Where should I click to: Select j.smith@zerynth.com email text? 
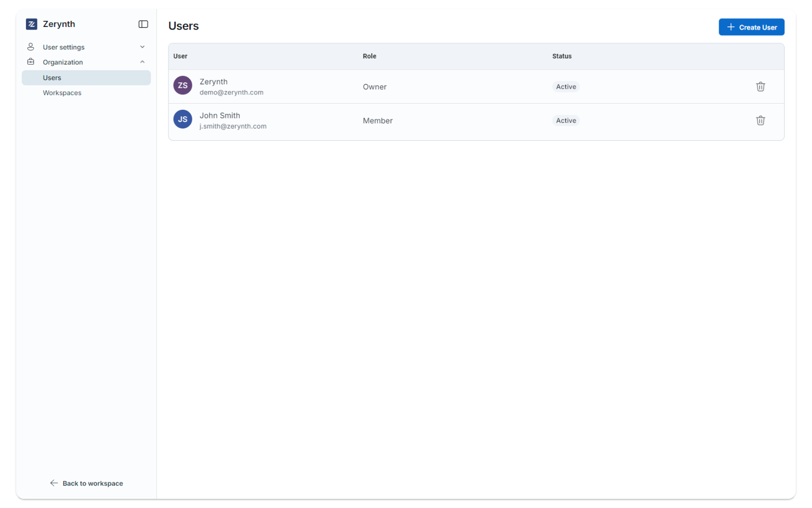click(x=233, y=126)
